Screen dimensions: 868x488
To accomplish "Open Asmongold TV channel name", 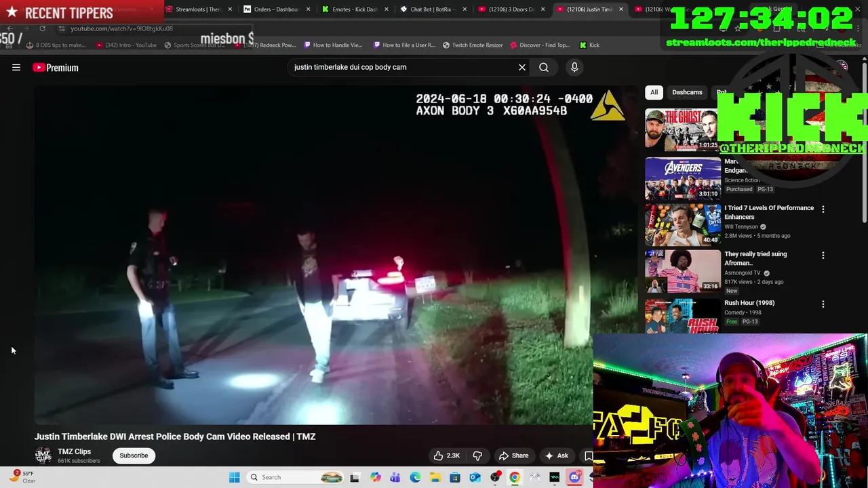I will coord(742,273).
